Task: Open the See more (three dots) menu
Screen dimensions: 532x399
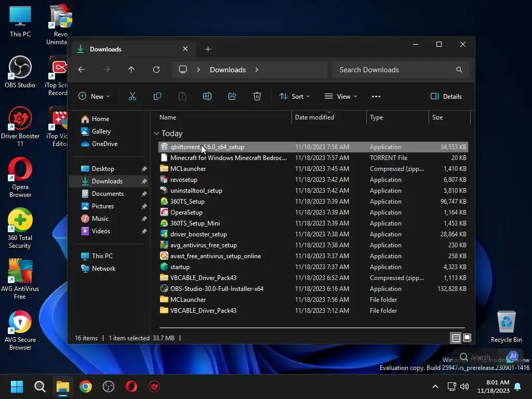Action: (x=376, y=96)
